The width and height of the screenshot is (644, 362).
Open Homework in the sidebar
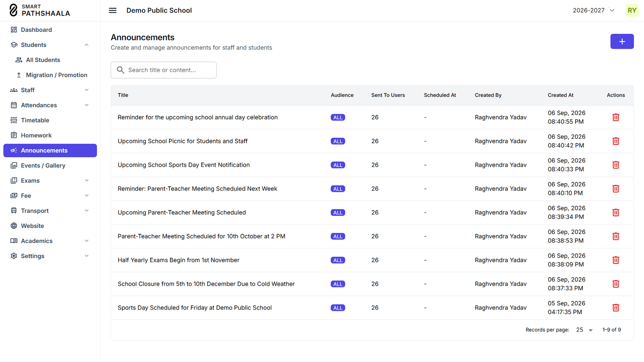point(50,135)
